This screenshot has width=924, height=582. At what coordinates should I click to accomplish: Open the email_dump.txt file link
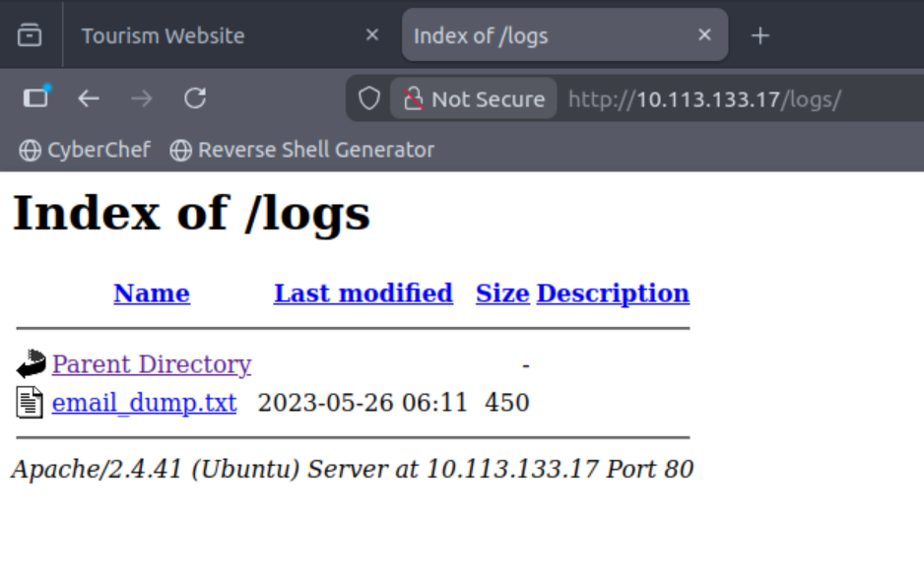tap(145, 403)
